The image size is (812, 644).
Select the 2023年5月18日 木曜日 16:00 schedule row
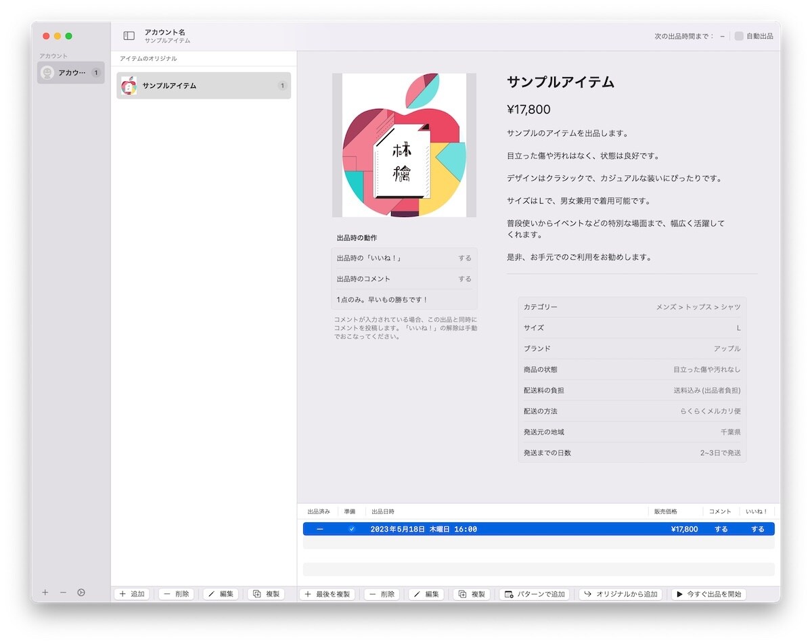pos(539,529)
